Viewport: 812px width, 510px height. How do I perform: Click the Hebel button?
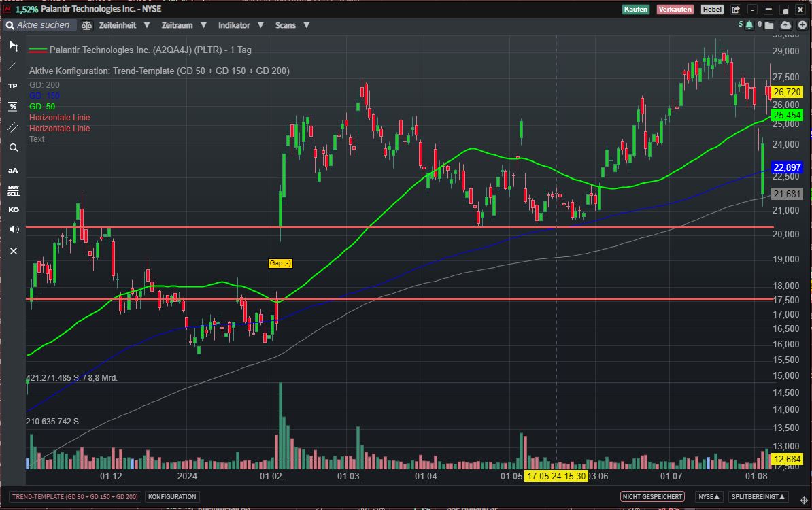pyautogui.click(x=712, y=10)
